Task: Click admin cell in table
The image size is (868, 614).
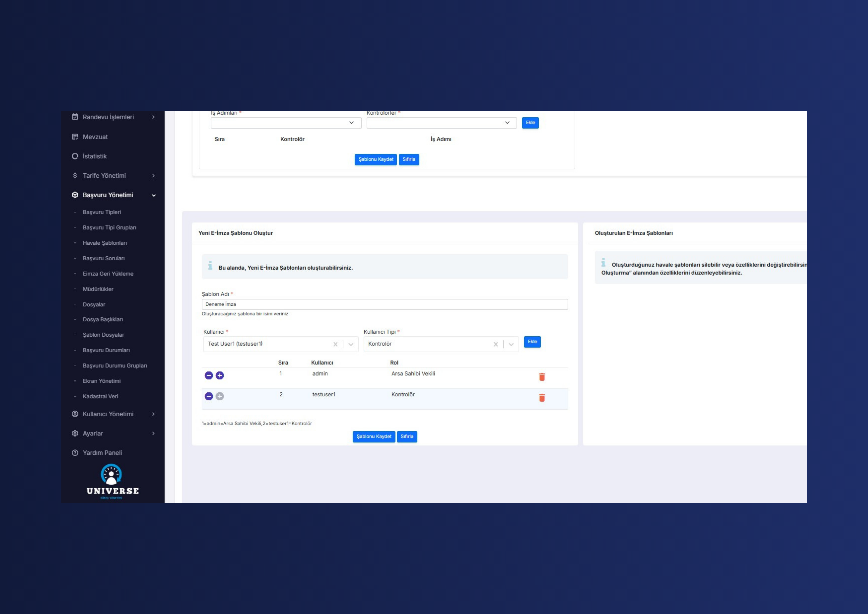Action: point(320,374)
